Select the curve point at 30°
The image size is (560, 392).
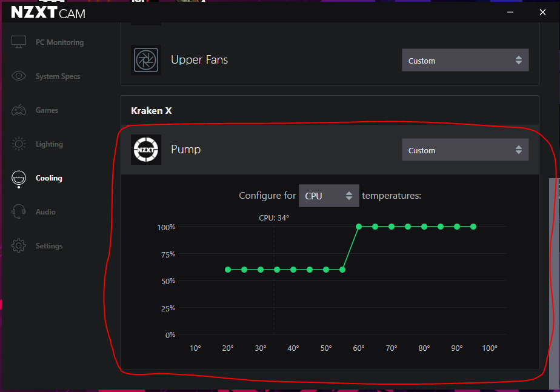pos(261,270)
